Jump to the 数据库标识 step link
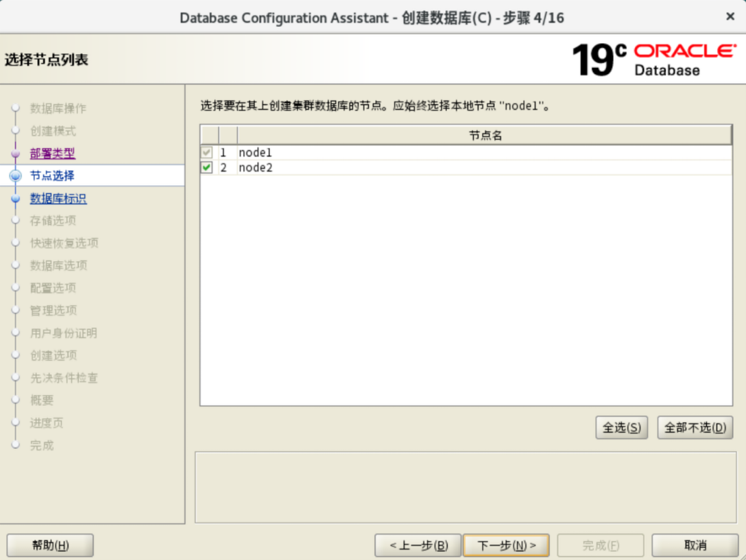 pos(58,199)
